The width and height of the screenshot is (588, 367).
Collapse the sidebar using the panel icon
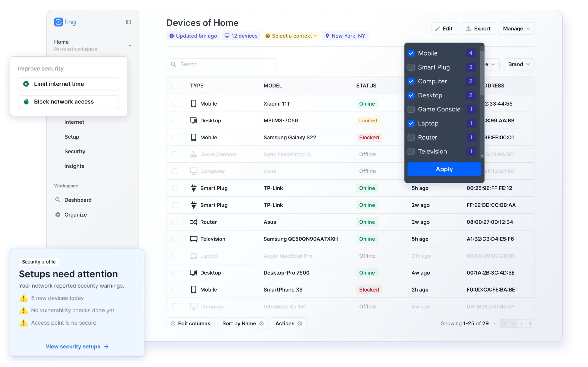click(x=129, y=22)
